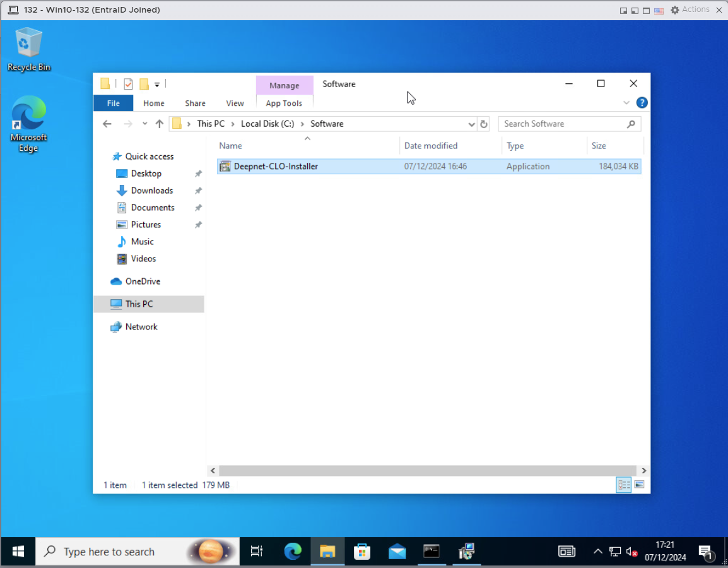This screenshot has height=568, width=728.
Task: Click the Search Software input box
Action: click(x=563, y=124)
